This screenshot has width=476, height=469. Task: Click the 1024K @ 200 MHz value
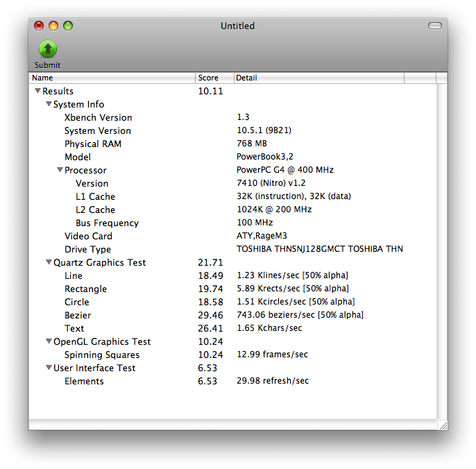[x=274, y=209]
